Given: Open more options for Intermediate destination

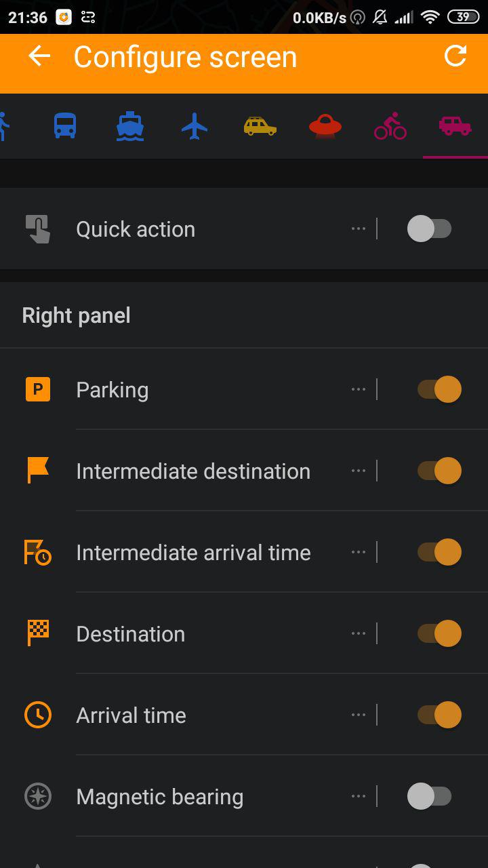Looking at the screenshot, I should pos(359,471).
